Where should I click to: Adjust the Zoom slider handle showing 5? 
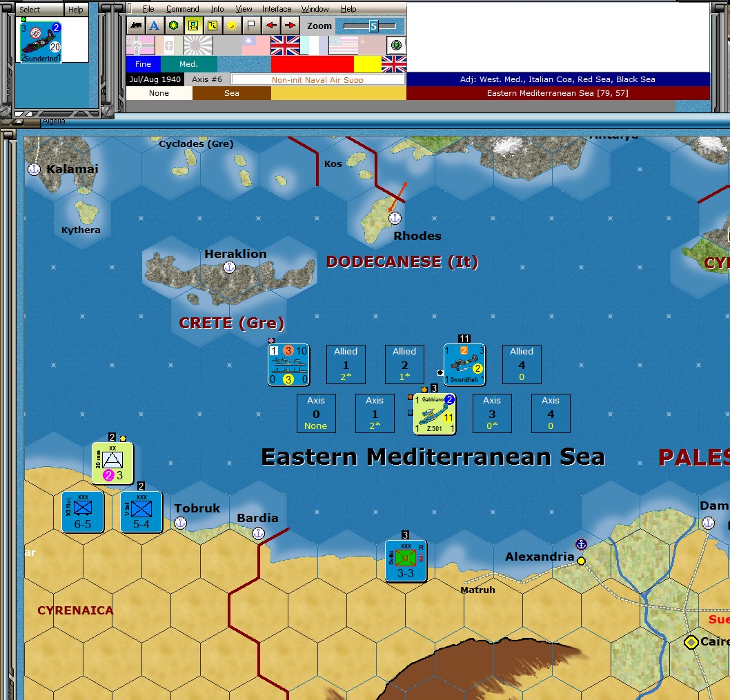click(x=373, y=26)
